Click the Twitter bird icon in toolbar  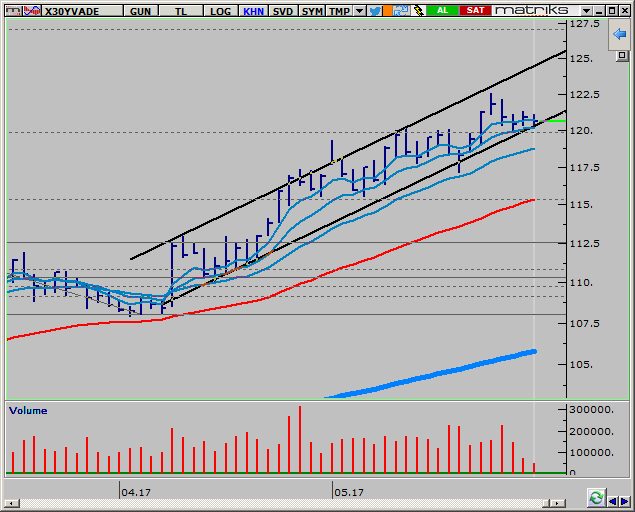pos(375,10)
